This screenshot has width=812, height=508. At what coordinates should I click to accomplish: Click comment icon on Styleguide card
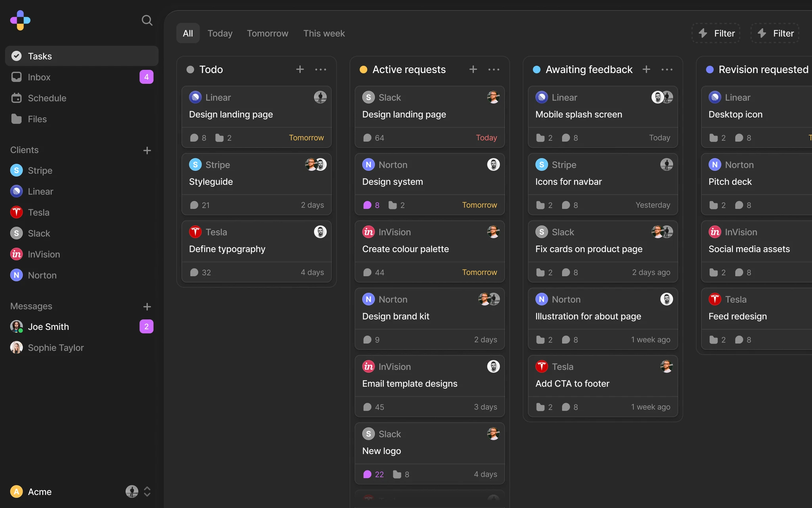click(194, 205)
